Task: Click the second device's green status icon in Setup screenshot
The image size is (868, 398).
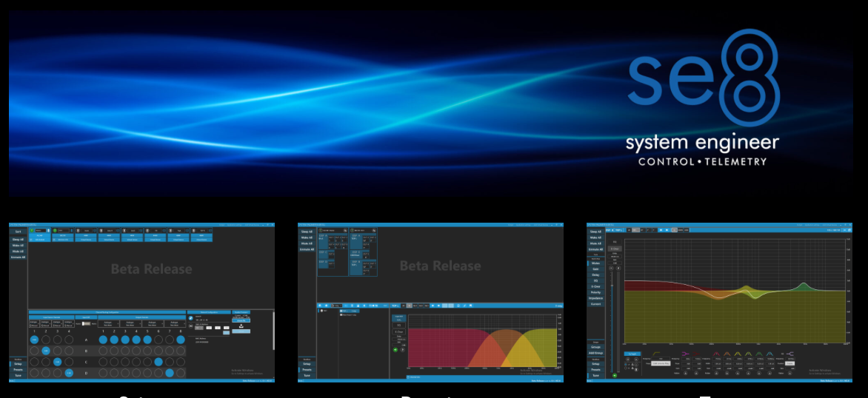Action: coord(55,231)
